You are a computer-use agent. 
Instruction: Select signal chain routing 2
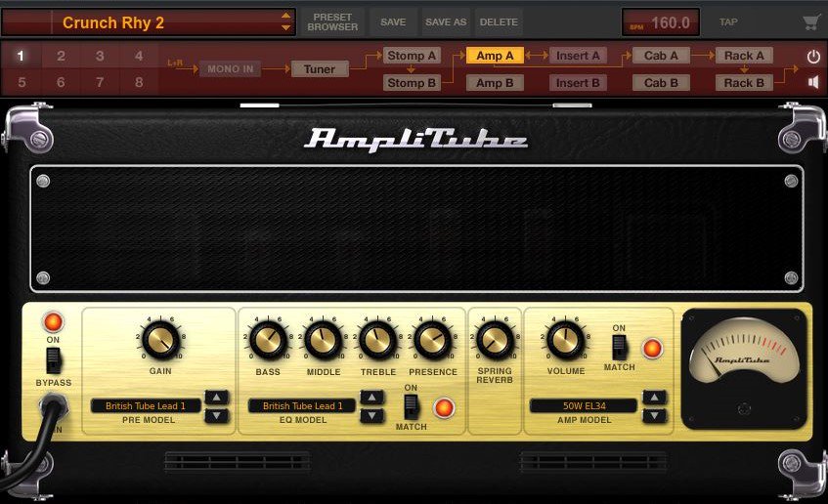click(x=61, y=56)
